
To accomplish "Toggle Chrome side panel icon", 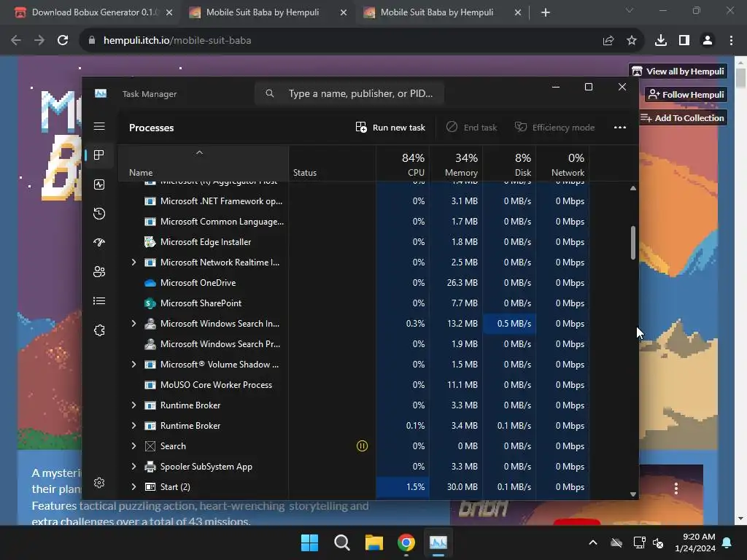I will tap(684, 41).
